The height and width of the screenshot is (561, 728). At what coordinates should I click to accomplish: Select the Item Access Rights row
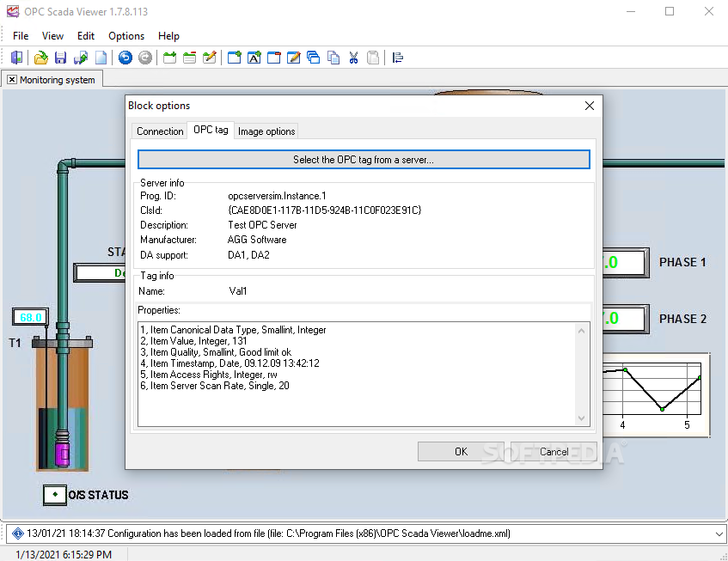[x=209, y=375]
